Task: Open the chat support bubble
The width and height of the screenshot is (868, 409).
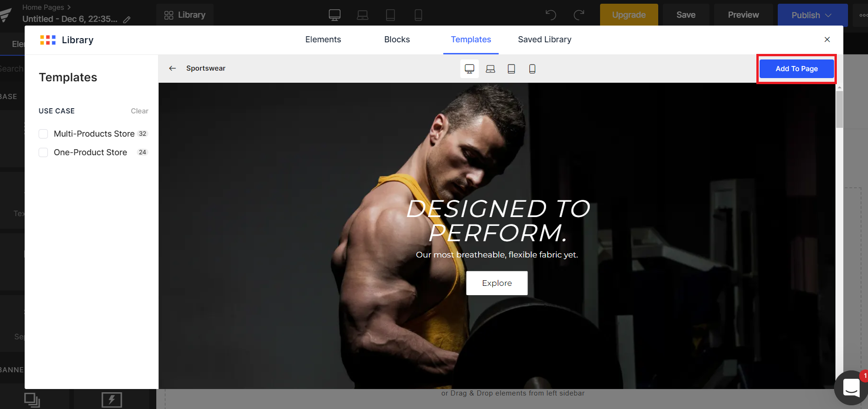Action: point(851,387)
